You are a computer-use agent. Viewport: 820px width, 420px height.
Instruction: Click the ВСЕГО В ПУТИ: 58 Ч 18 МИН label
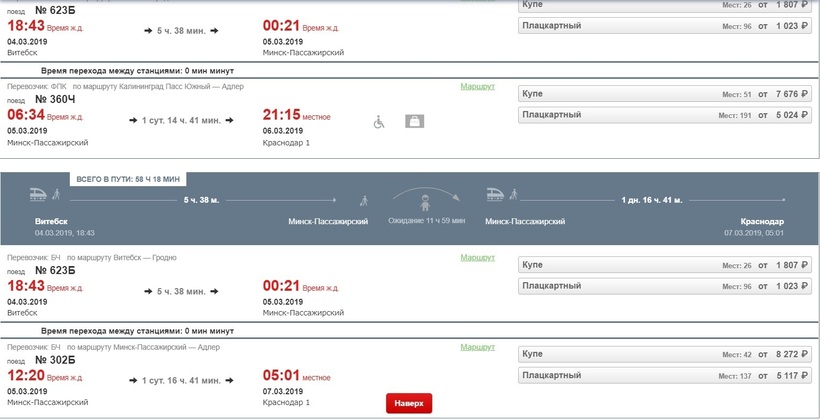[128, 179]
